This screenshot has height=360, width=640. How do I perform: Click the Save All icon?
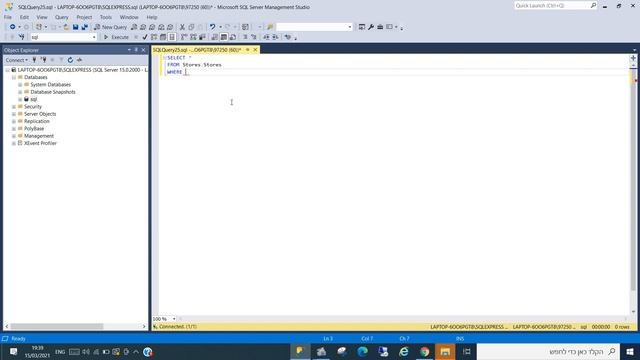click(84, 27)
